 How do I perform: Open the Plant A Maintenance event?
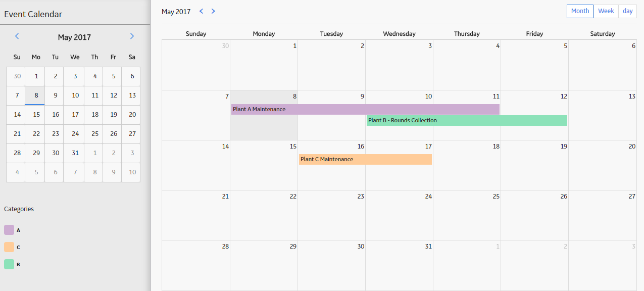(x=365, y=109)
